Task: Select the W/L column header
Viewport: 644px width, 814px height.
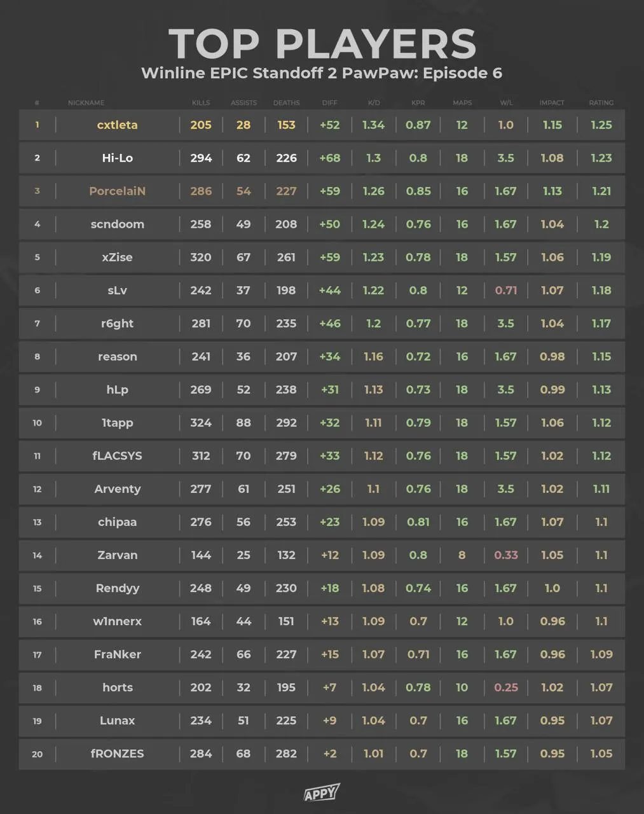Action: click(506, 102)
